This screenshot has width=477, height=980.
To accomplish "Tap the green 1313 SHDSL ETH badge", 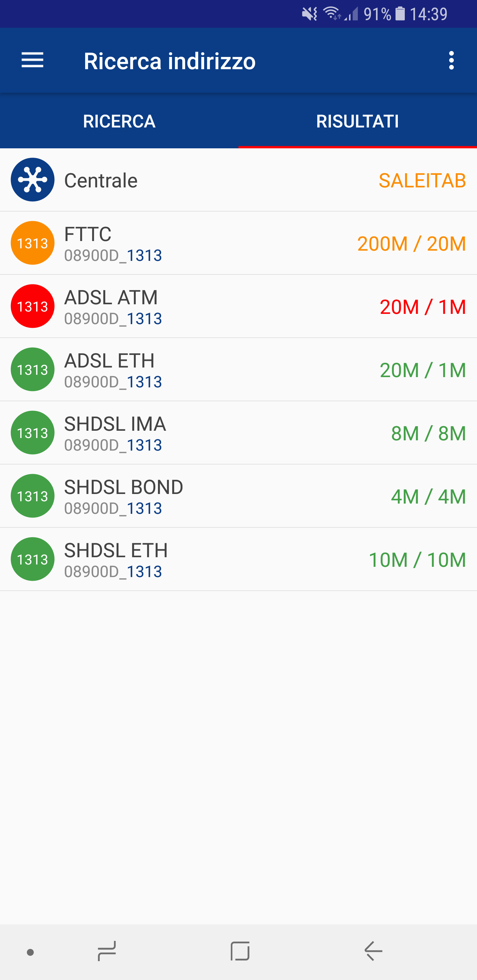I will [x=33, y=559].
